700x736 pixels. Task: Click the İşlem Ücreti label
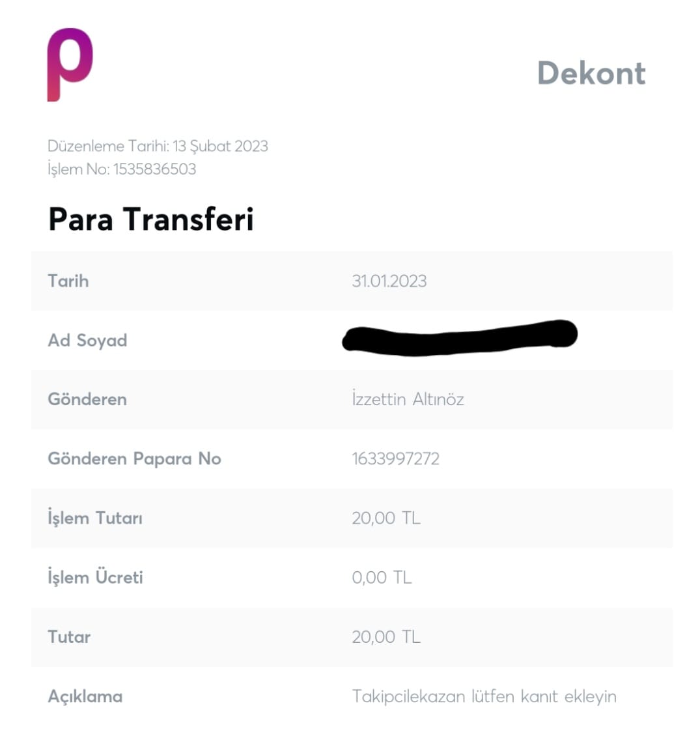point(95,578)
